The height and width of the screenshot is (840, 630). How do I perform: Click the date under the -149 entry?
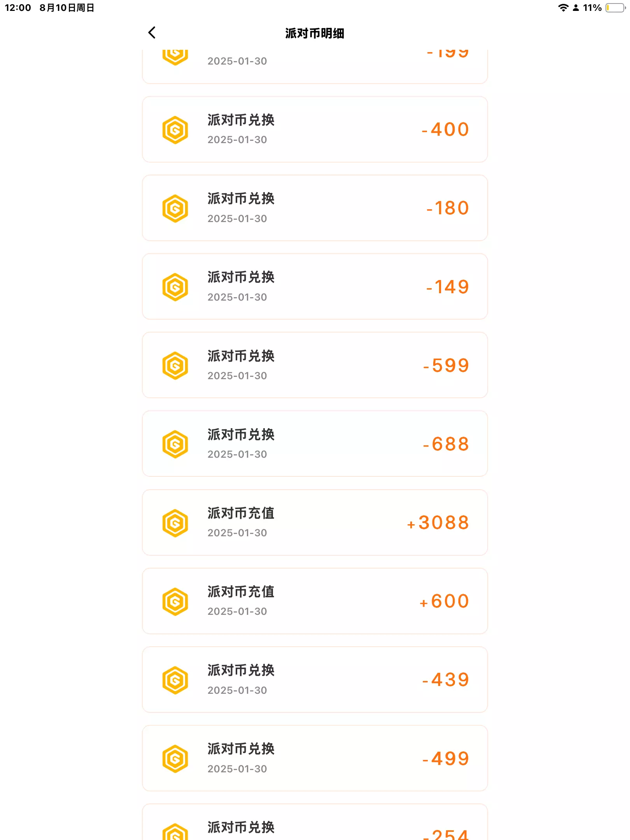coord(237,297)
